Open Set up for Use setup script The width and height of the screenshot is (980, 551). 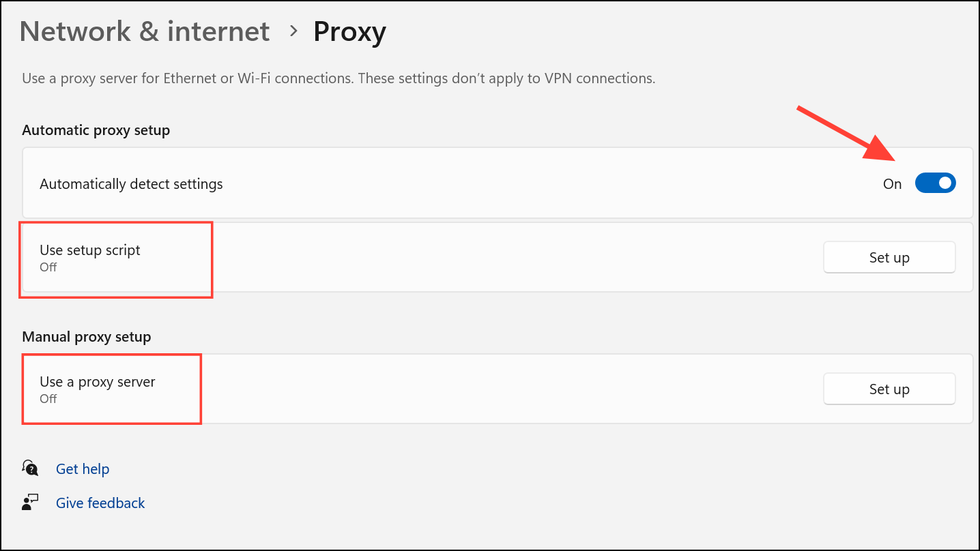point(889,257)
